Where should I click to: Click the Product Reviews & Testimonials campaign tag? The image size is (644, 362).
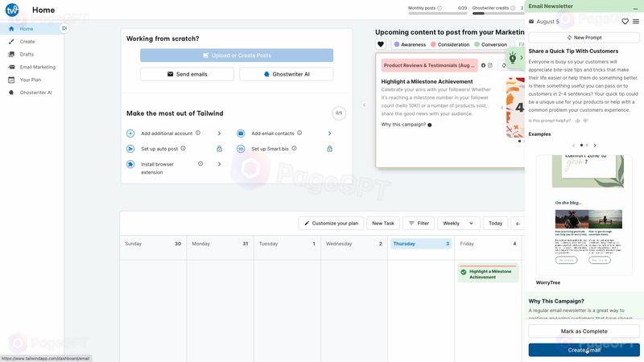[429, 65]
